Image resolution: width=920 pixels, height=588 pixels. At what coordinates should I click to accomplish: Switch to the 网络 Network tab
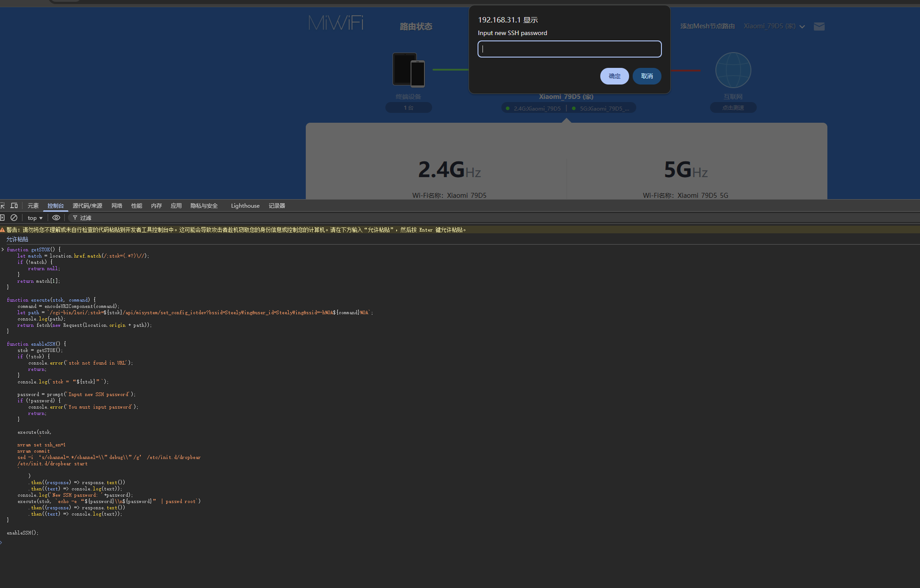[117, 206]
